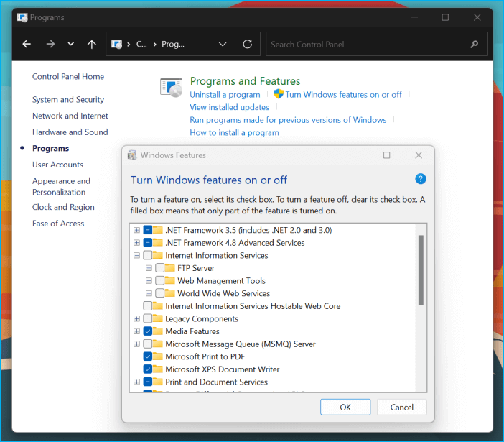Collapse the Internet Information Services node
Screen dimensions: 504x442
click(x=136, y=255)
